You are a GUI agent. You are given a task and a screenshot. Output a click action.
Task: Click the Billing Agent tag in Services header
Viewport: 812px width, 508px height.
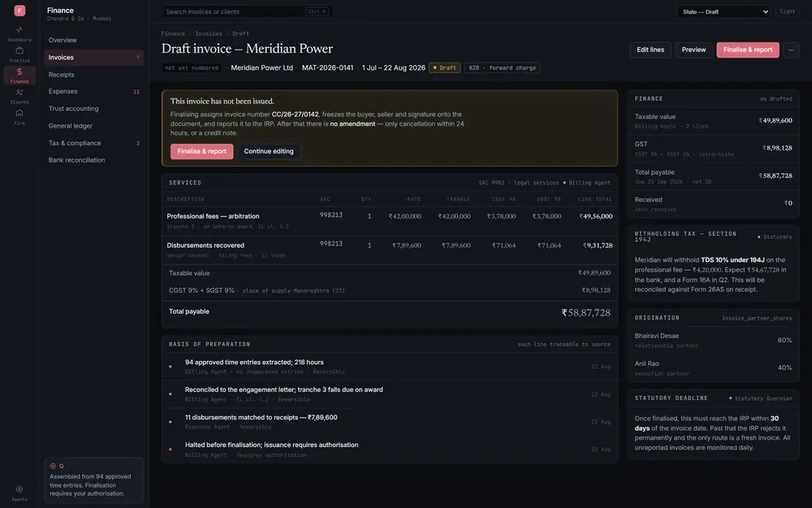point(587,183)
